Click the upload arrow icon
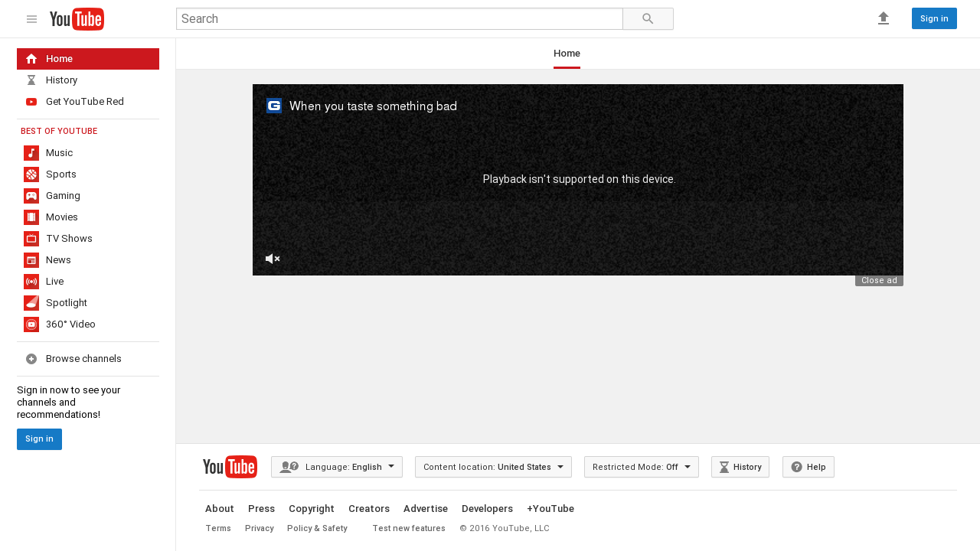Screen dimensions: 980x551 click(884, 18)
